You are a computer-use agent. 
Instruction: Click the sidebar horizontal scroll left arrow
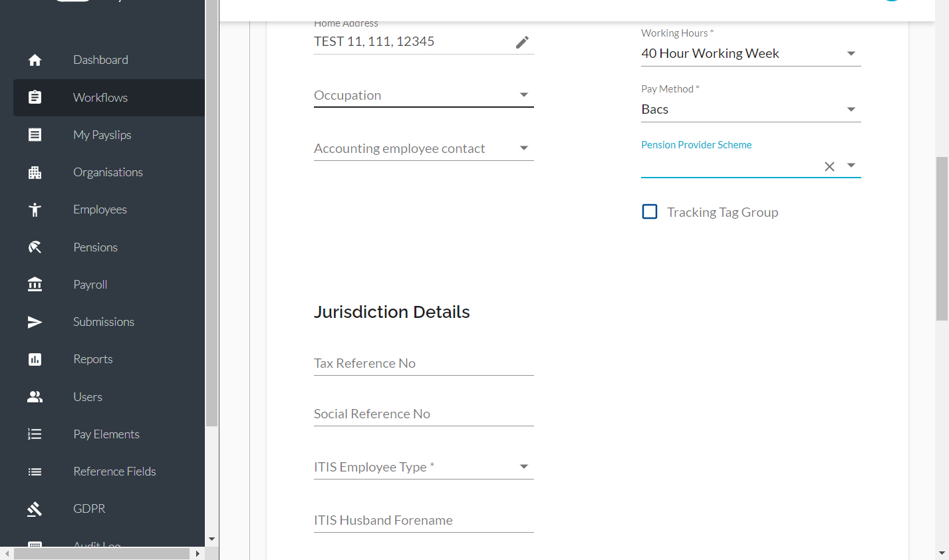point(7,553)
